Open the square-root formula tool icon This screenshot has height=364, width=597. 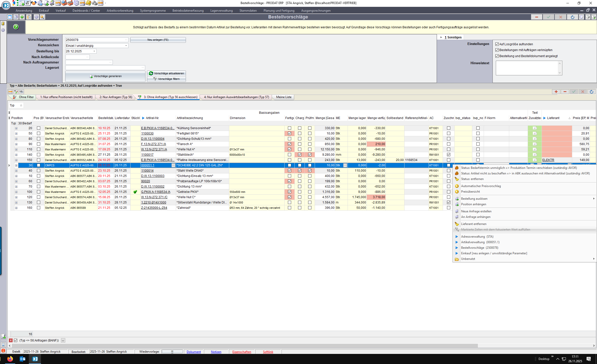click(27, 3)
